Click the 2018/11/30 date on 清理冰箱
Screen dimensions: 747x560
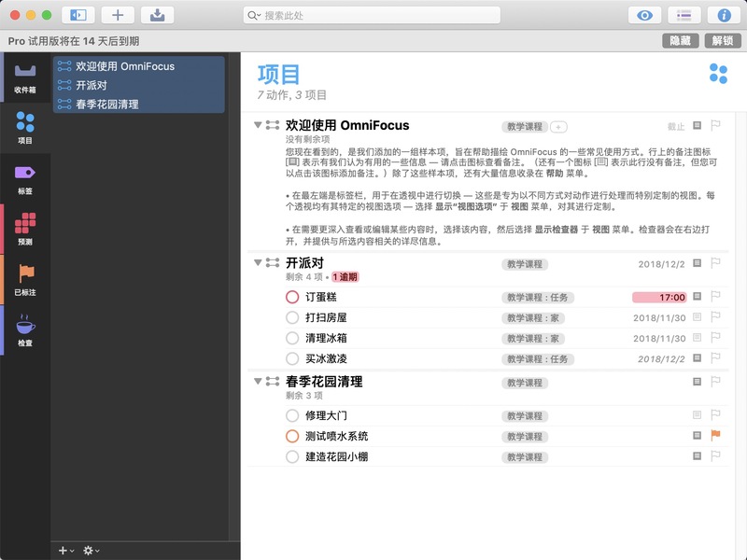pos(659,338)
